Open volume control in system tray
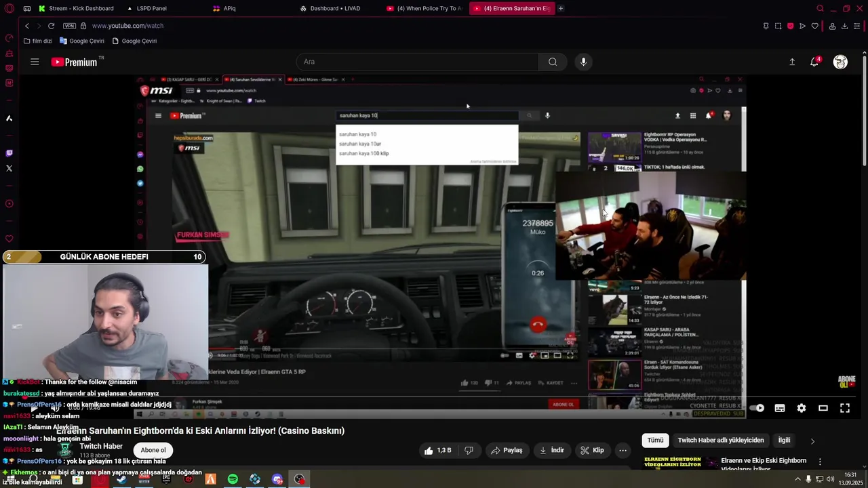 coord(831,479)
